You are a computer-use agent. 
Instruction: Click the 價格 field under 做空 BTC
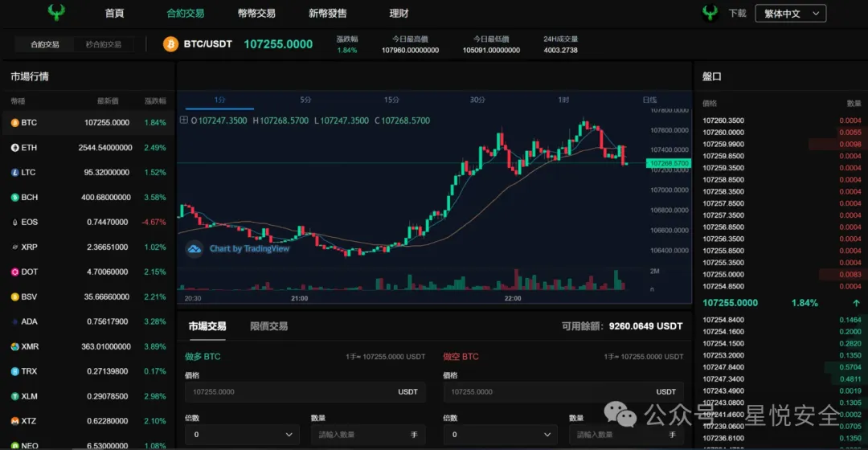(563, 392)
